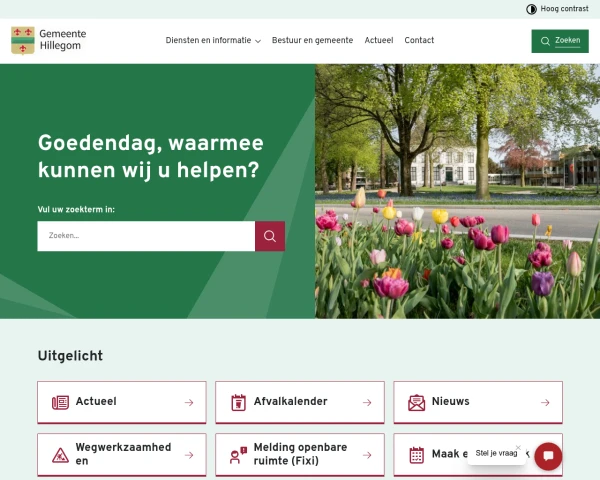
Task: Click the arrow on Nieuws card
Action: [x=545, y=402]
